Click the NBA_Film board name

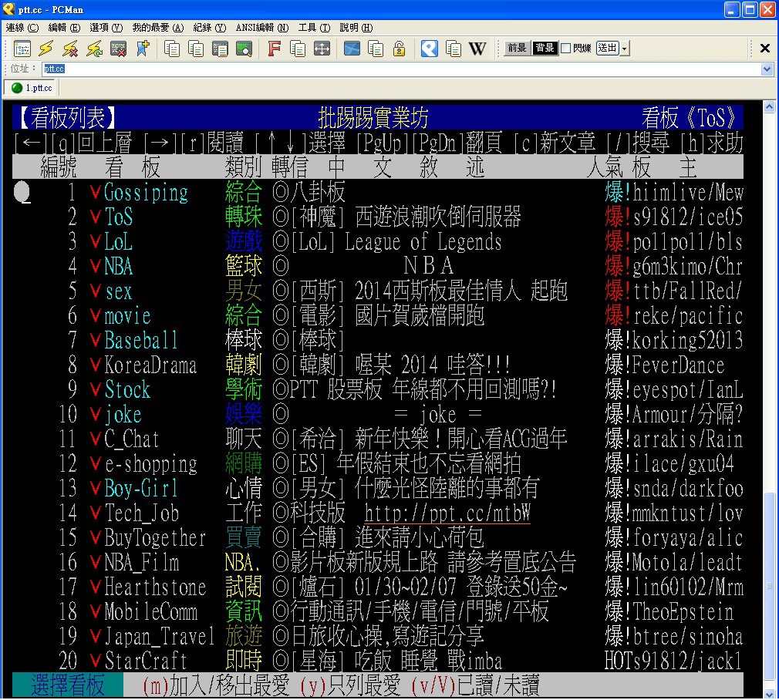click(x=142, y=563)
